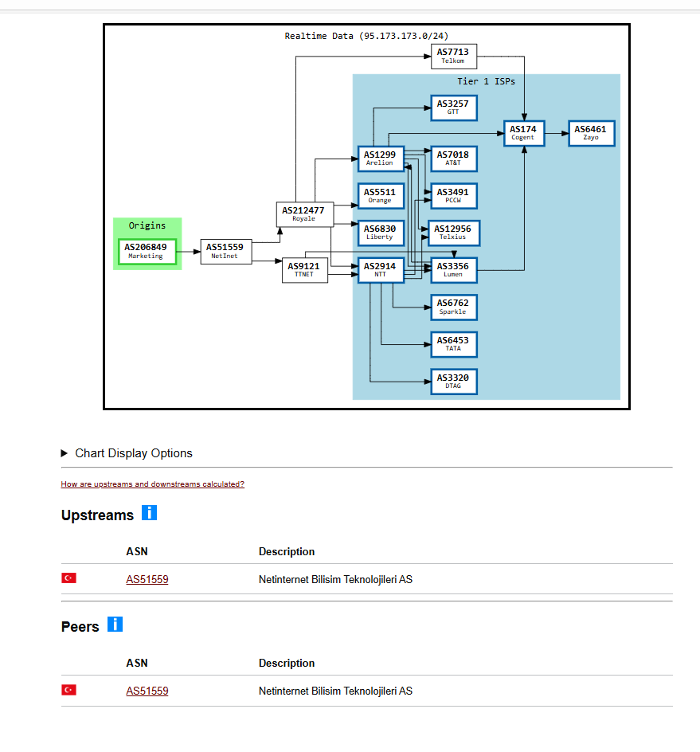Select the AS6461 Zayo node
The width and height of the screenshot is (700, 752).
click(592, 133)
